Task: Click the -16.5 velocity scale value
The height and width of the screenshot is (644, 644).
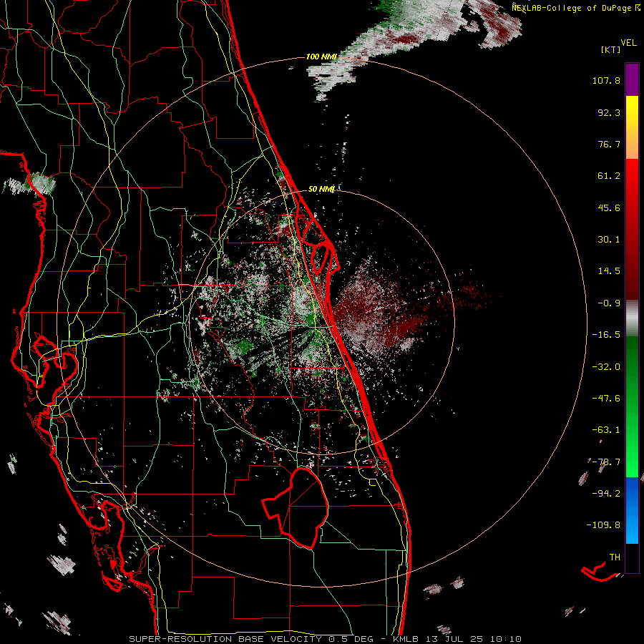Action: coord(606,335)
